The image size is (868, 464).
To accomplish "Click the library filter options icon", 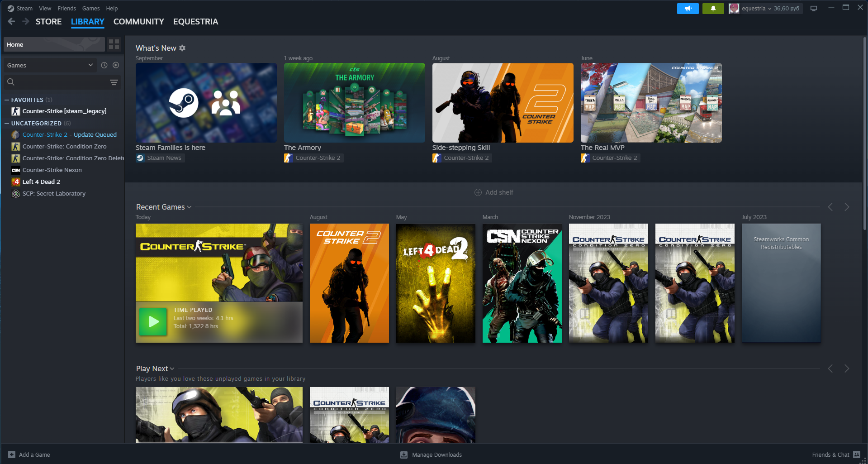I will click(114, 82).
